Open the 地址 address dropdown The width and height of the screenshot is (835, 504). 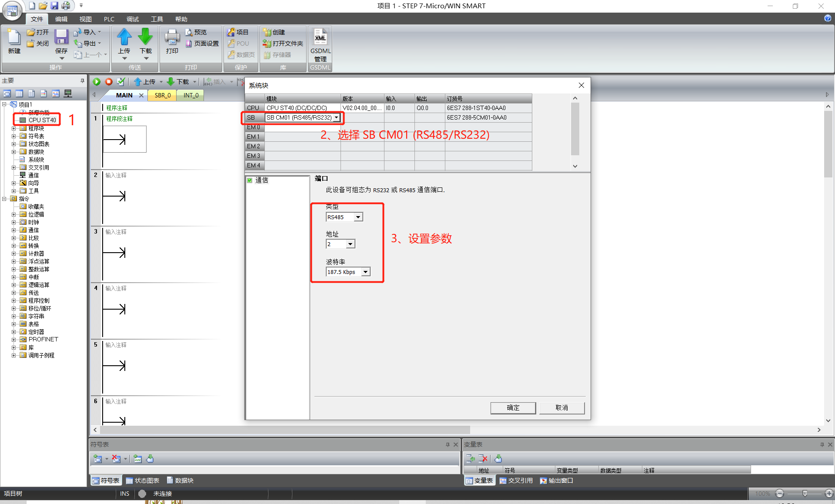[351, 244]
